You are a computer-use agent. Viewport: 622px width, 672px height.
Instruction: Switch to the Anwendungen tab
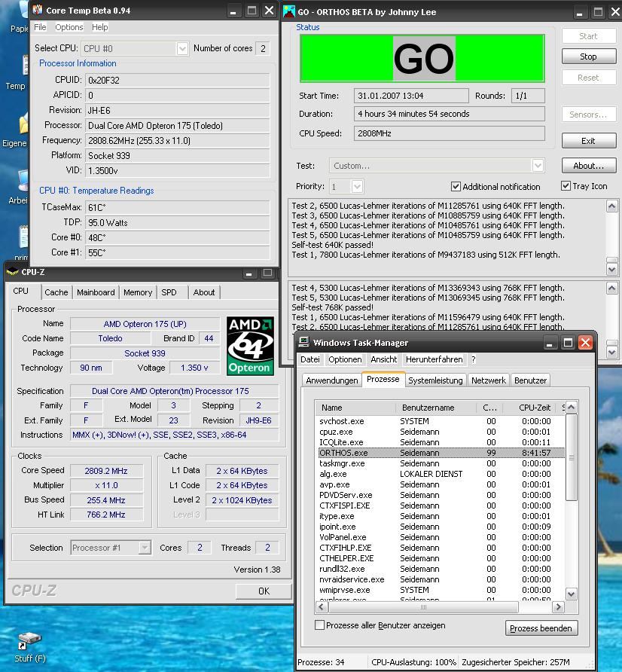[x=331, y=380]
